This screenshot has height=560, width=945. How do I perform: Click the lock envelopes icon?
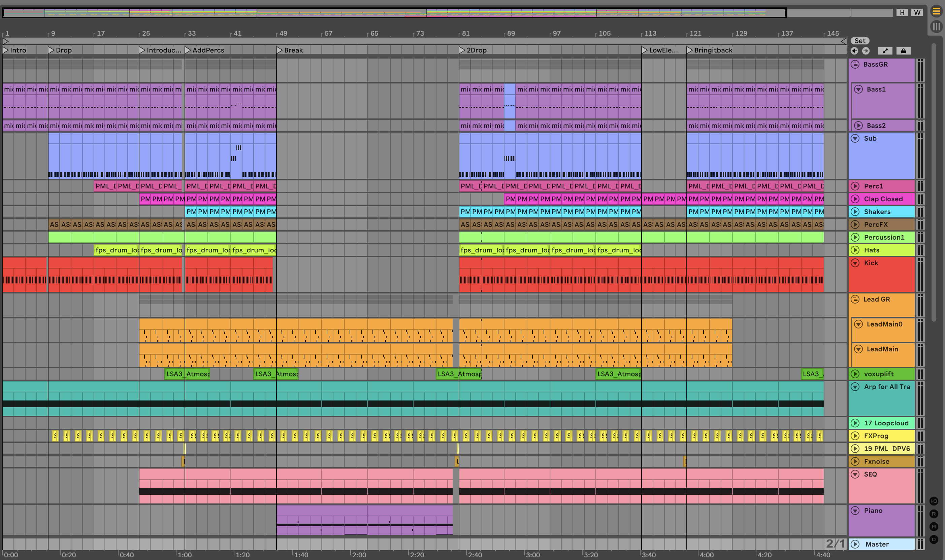pyautogui.click(x=903, y=51)
